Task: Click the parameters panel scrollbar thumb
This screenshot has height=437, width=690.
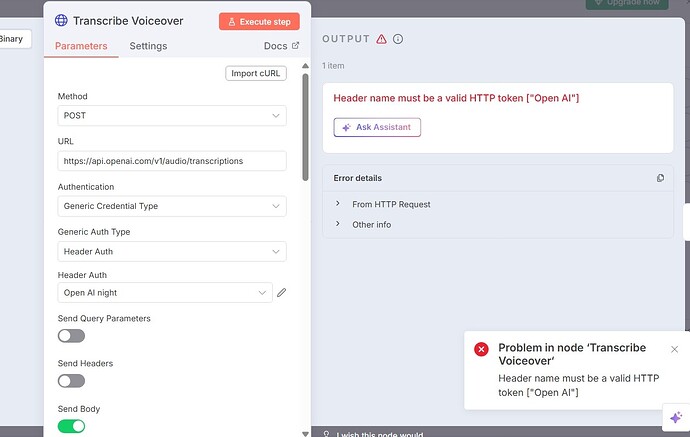Action: click(305, 128)
